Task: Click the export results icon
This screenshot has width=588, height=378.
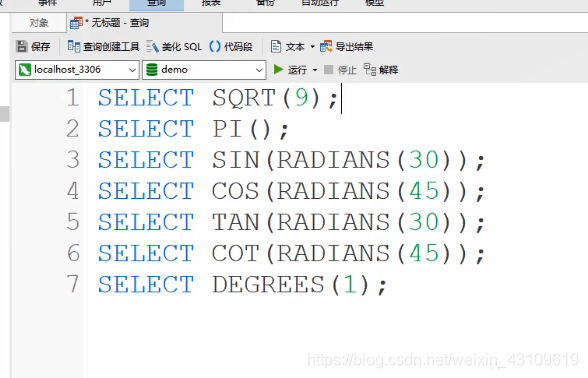Action: coord(326,46)
